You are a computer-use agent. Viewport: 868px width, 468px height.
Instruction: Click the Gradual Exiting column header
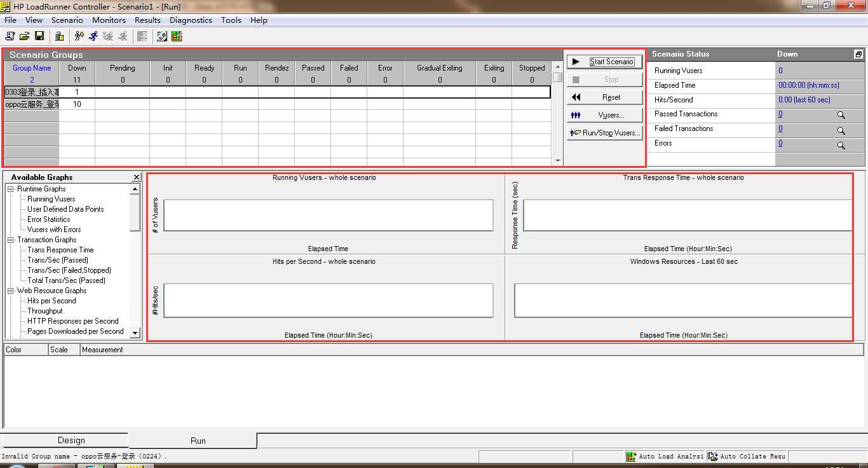(440, 68)
